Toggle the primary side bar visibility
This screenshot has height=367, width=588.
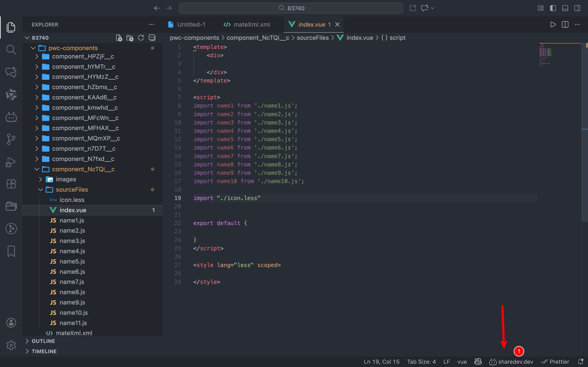pyautogui.click(x=553, y=8)
